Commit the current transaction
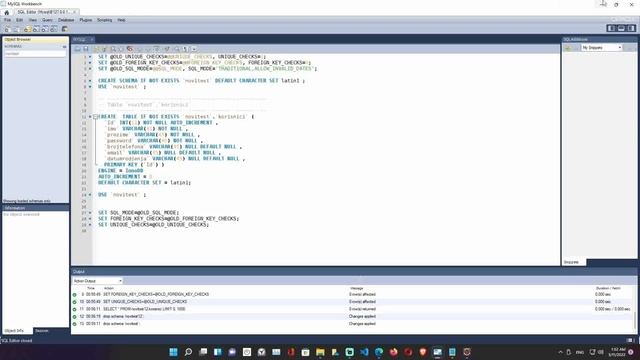 click(x=140, y=49)
